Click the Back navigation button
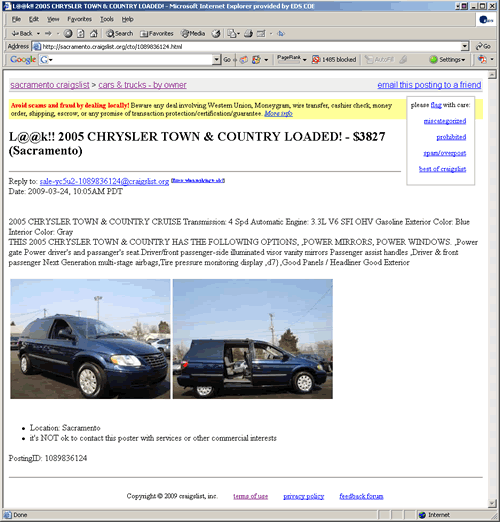Viewport: 500px width, 523px height. pyautogui.click(x=22, y=33)
